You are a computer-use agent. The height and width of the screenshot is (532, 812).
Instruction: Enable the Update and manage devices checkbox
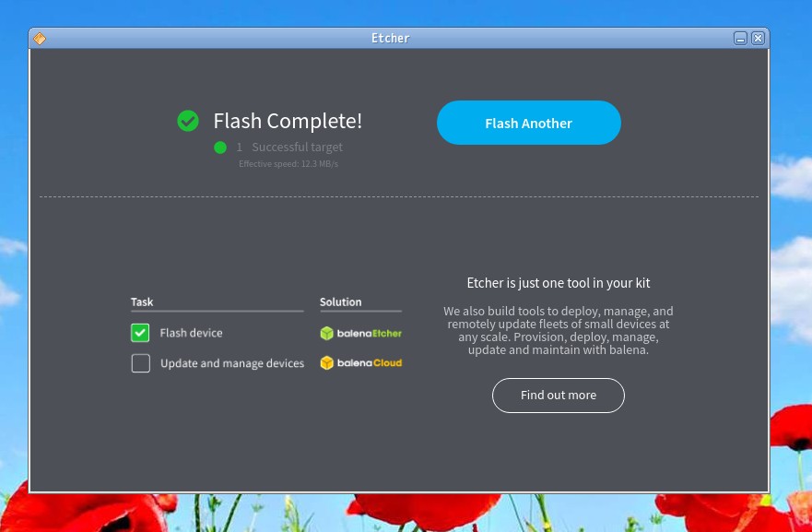140,363
